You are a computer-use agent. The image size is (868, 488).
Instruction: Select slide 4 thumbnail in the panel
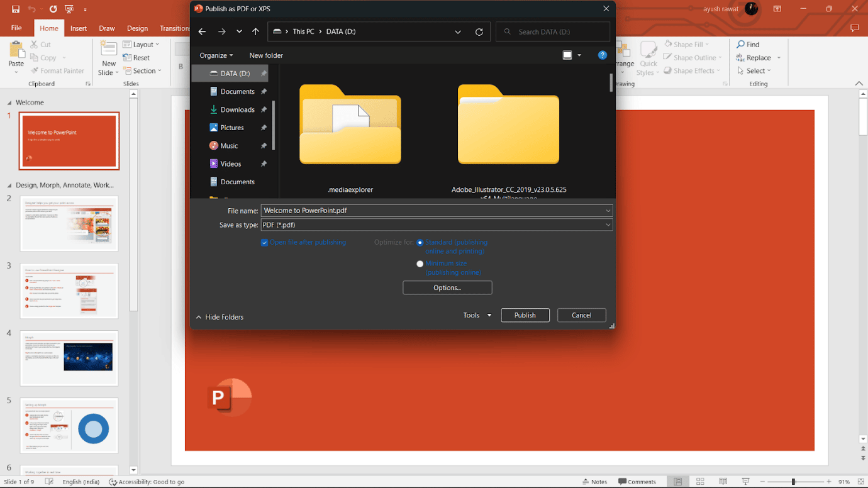pos(69,358)
